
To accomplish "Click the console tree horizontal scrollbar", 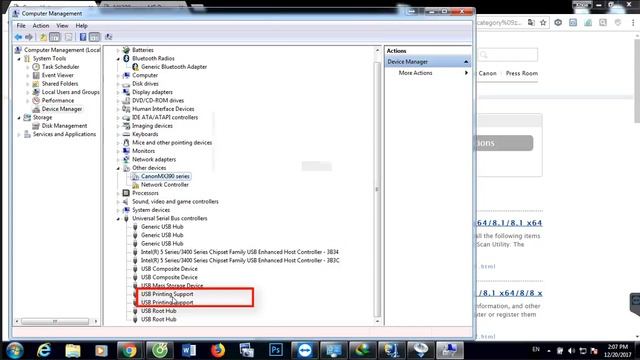I will pyautogui.click(x=55, y=322).
